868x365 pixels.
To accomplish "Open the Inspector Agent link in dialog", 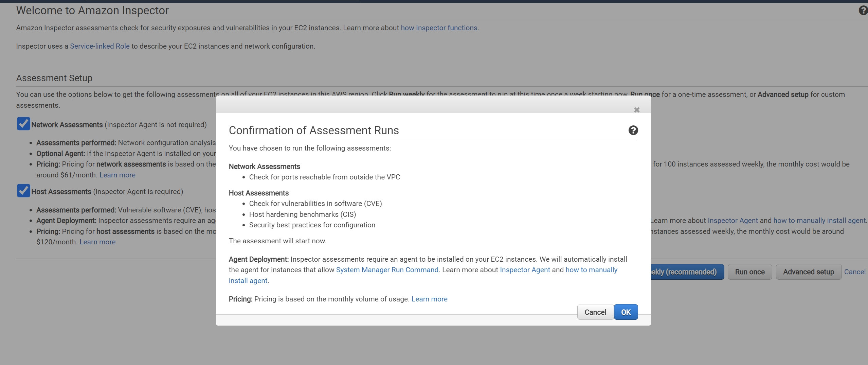I will pyautogui.click(x=525, y=270).
